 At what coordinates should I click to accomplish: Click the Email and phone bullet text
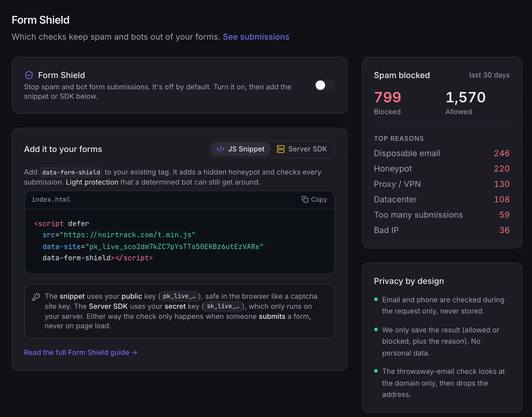443,305
